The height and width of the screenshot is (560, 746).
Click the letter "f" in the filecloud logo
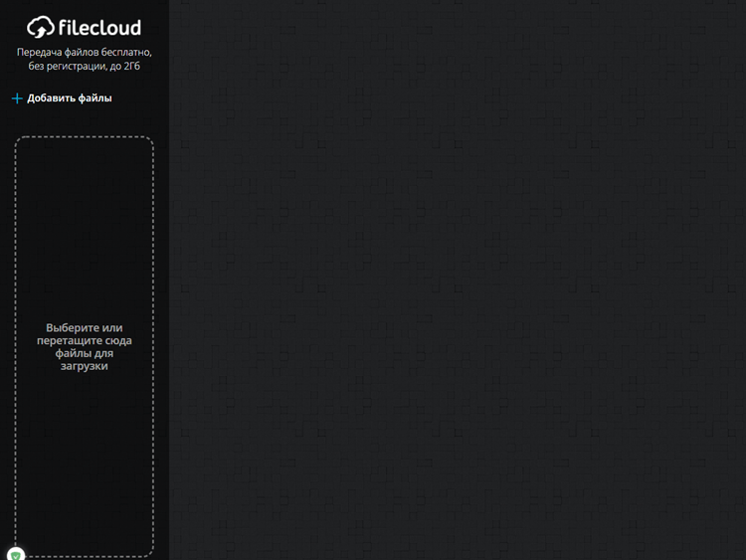click(63, 28)
